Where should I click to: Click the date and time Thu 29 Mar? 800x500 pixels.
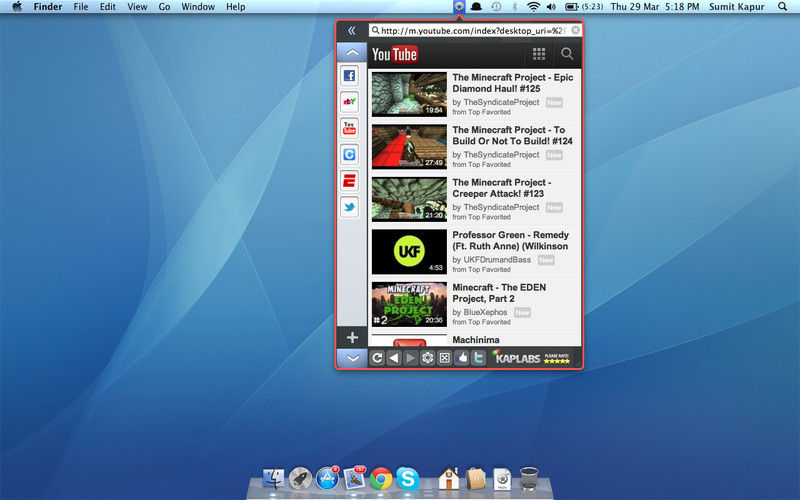click(x=655, y=7)
